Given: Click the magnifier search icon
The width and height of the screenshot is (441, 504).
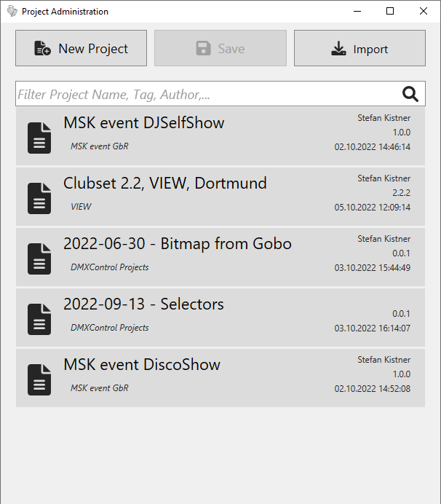Looking at the screenshot, I should tap(410, 94).
